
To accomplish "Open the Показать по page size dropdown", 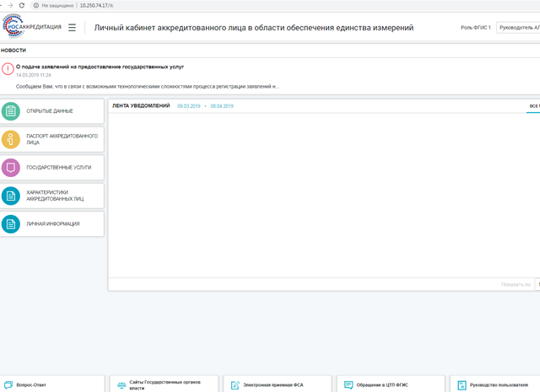I will [537, 284].
